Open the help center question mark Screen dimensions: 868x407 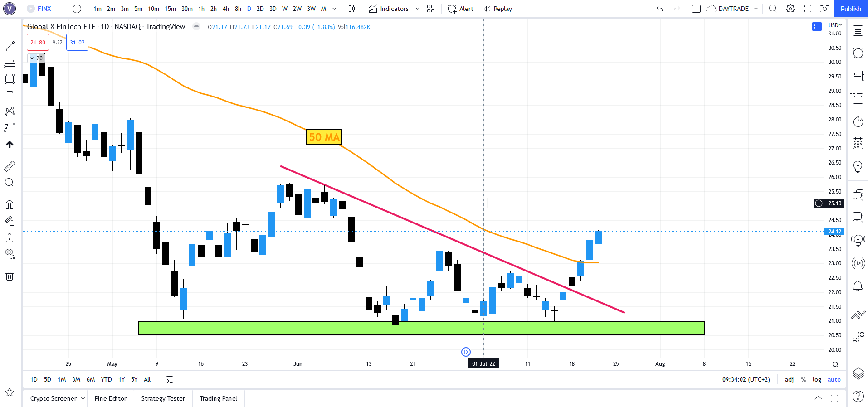pos(858,396)
